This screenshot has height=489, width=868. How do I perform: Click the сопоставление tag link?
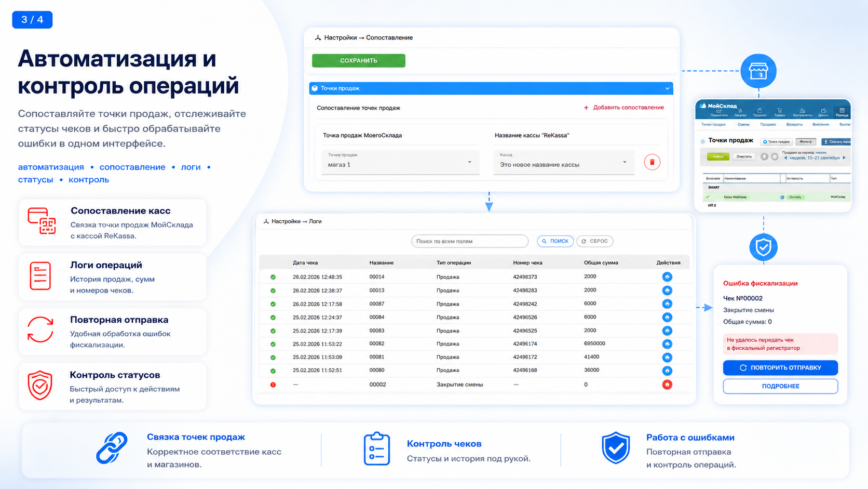point(132,167)
